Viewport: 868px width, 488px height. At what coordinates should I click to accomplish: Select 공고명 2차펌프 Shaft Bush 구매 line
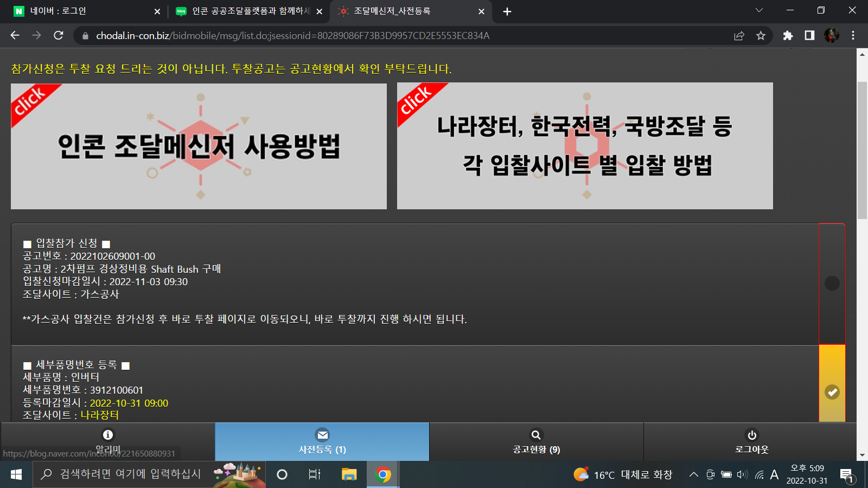click(x=122, y=269)
